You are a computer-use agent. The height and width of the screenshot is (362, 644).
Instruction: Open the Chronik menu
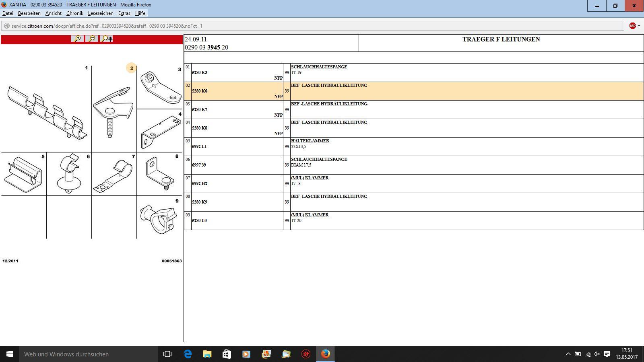(75, 13)
